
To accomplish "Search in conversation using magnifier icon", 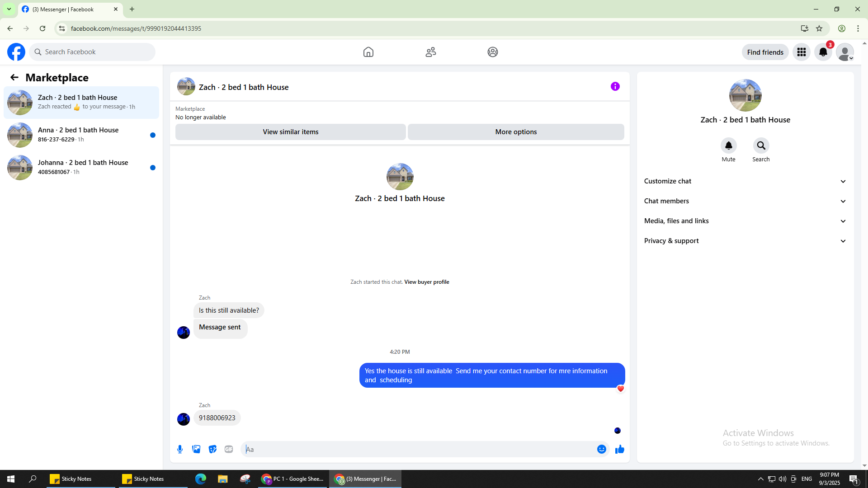I will (761, 145).
